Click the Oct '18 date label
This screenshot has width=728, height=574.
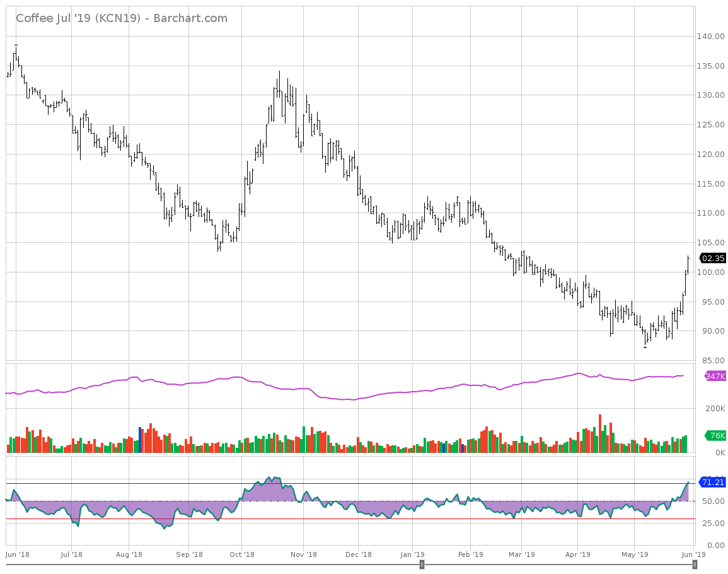click(242, 554)
